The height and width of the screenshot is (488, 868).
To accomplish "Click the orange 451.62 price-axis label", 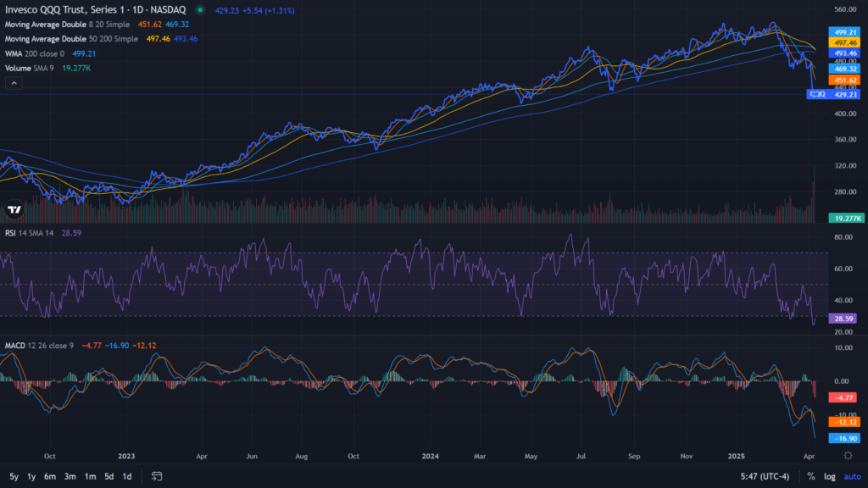I will point(845,80).
